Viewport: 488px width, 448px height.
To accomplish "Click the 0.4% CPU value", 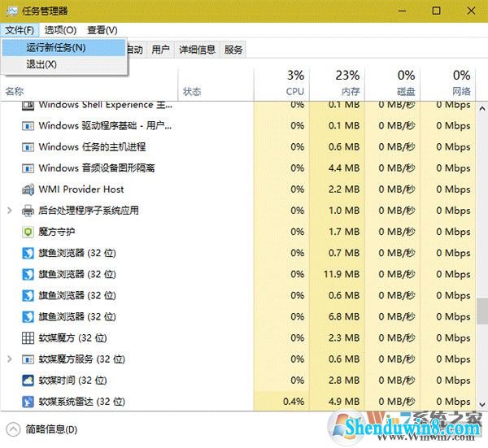I will [x=294, y=402].
